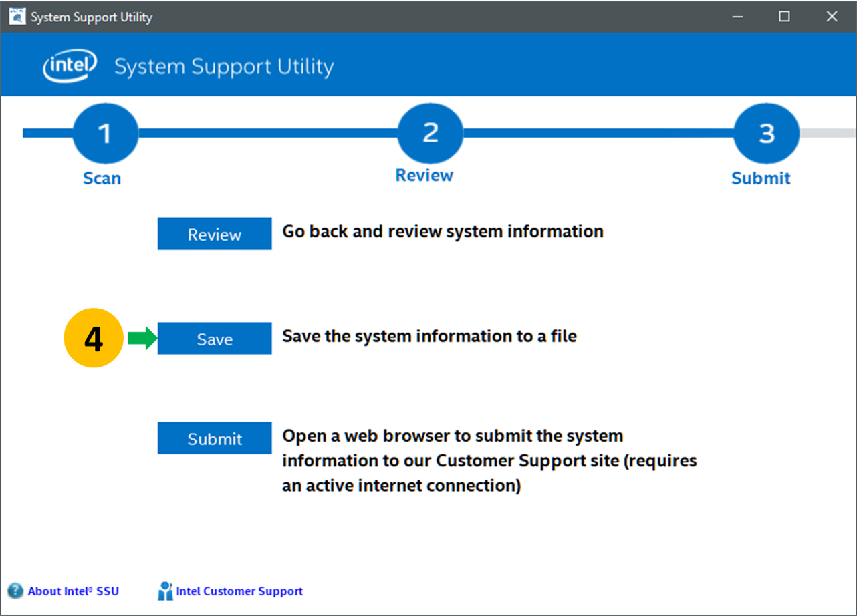
Task: Click the Scan step label
Action: point(102,178)
